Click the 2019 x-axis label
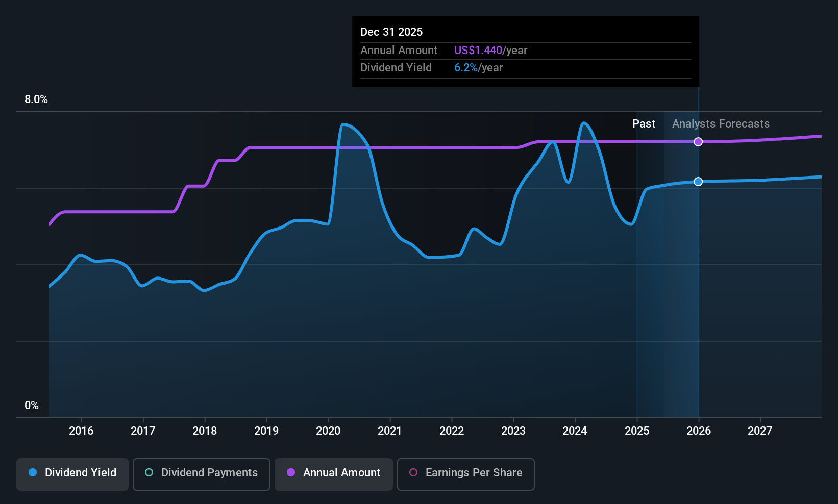 coord(266,431)
